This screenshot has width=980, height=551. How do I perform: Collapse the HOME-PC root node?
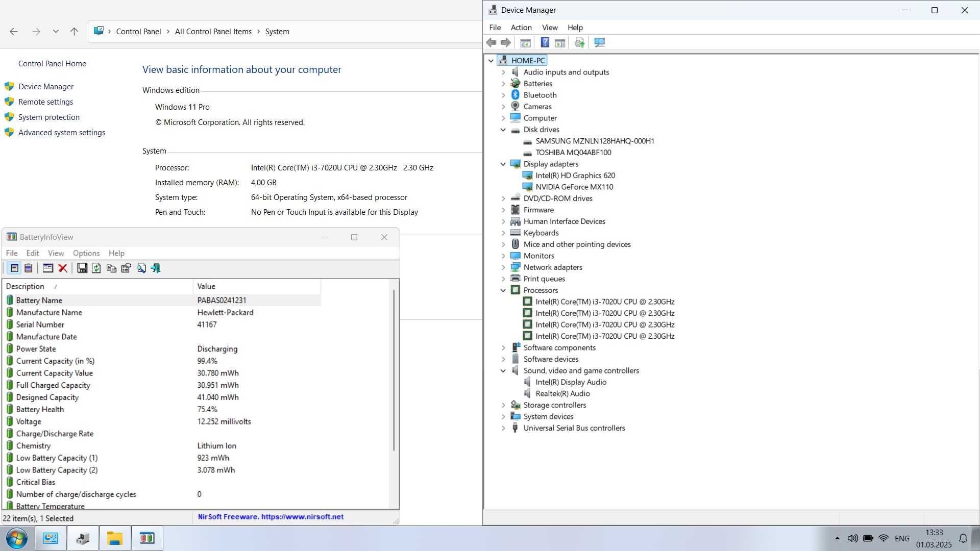491,61
